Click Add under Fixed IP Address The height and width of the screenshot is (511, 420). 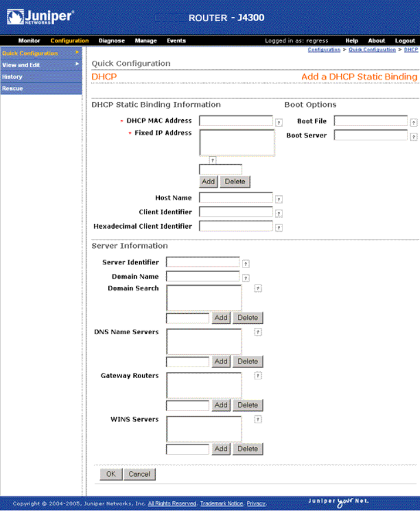[208, 181]
